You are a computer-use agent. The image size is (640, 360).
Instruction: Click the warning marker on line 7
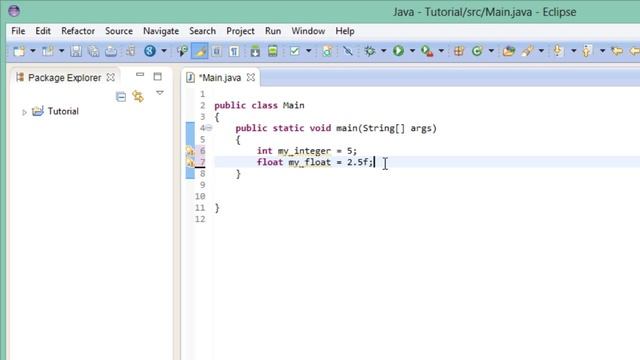(x=190, y=162)
